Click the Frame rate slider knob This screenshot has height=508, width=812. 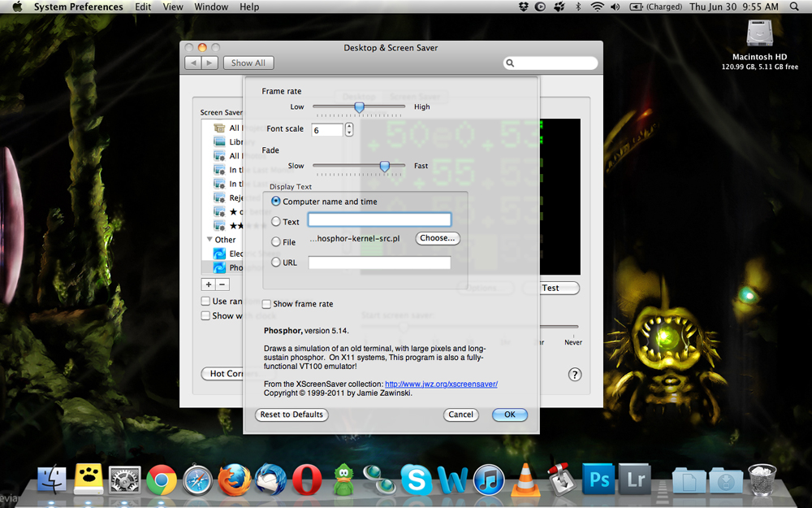point(359,107)
